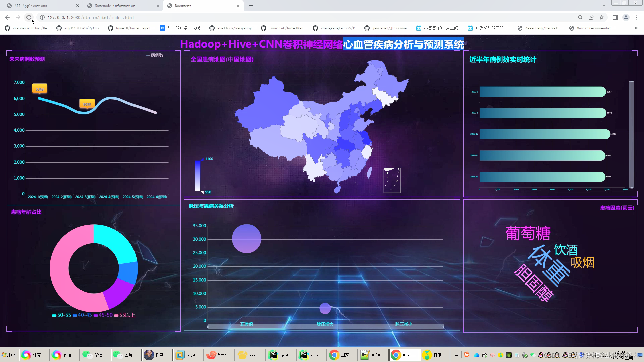Open the Music-recommendat bookmark
Screen dimensions: 644x362
click(592, 28)
